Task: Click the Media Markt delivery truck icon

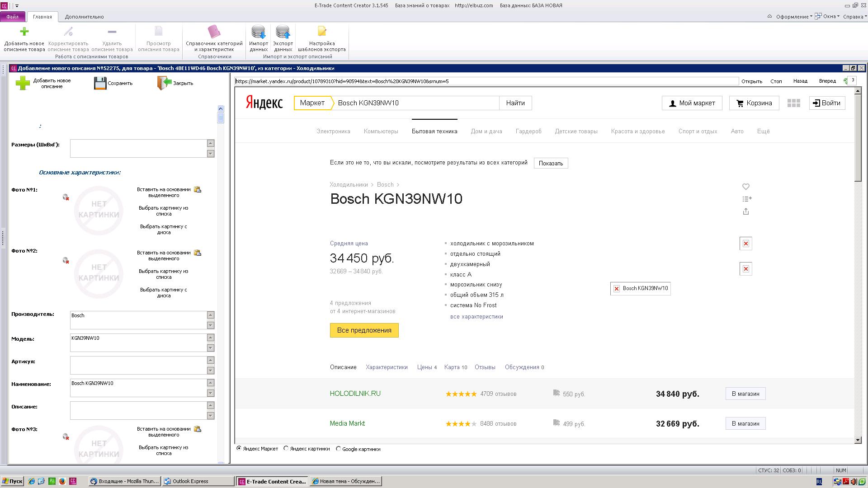Action: pos(557,423)
